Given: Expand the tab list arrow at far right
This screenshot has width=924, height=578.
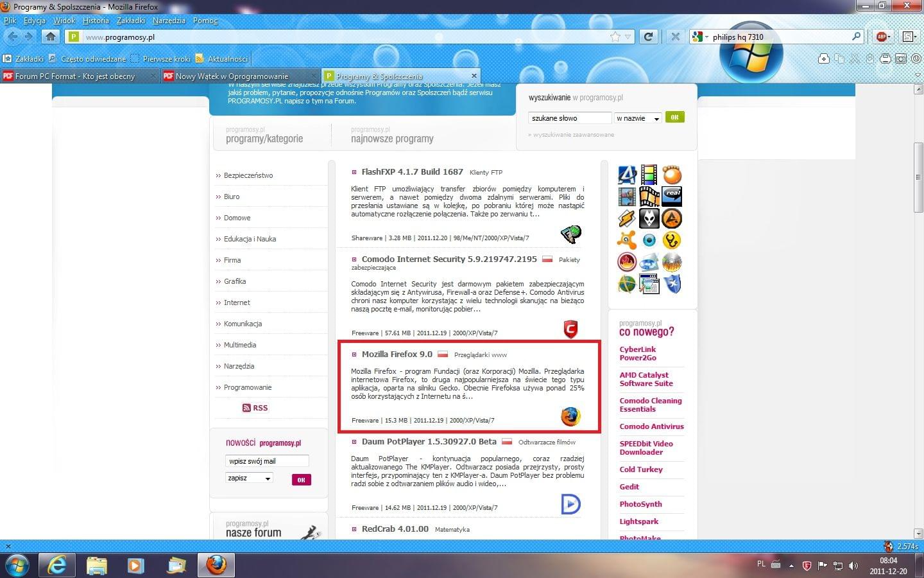Looking at the screenshot, I should click(917, 76).
